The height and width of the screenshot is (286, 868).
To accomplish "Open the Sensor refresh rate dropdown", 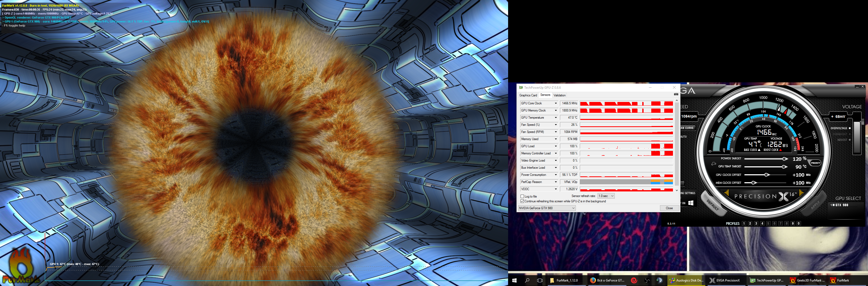I will point(606,196).
